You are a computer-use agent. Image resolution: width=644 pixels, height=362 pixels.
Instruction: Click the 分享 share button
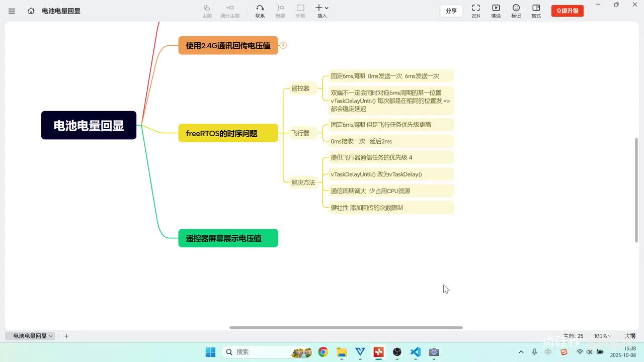click(x=451, y=11)
